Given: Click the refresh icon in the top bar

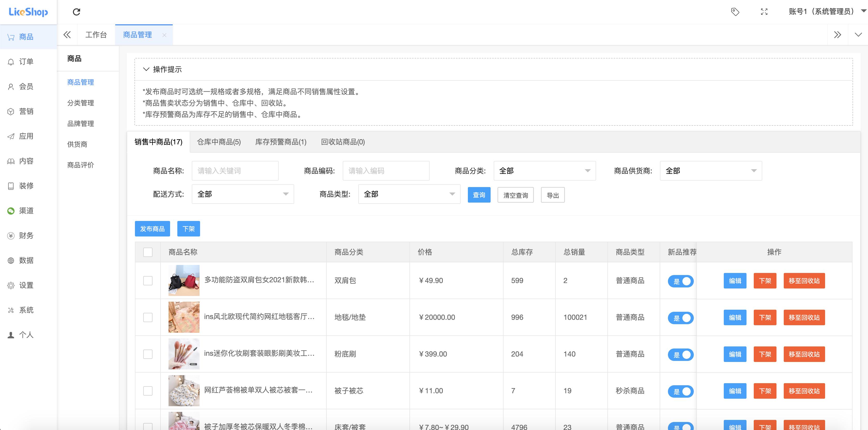Looking at the screenshot, I should pos(77,12).
